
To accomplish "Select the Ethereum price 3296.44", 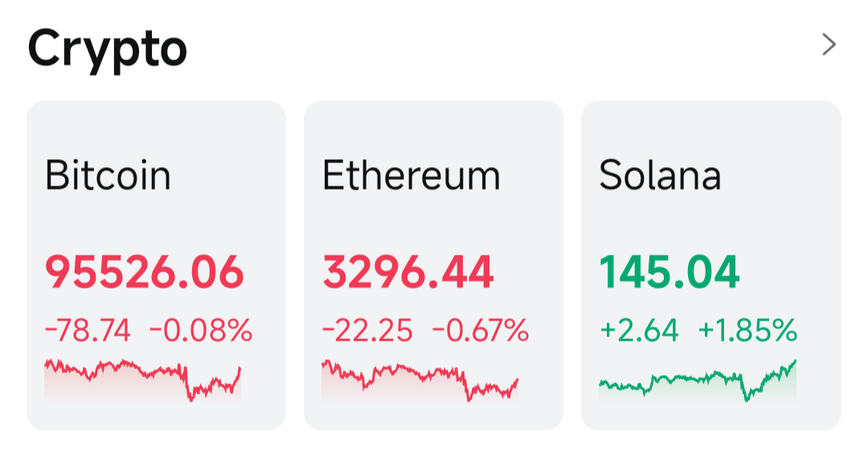I will pos(408,272).
